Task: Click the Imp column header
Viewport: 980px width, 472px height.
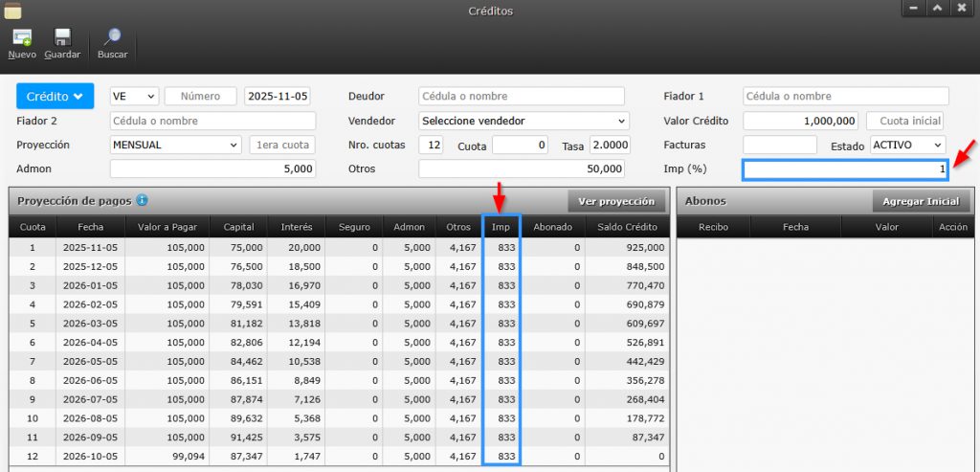Action: (x=501, y=227)
